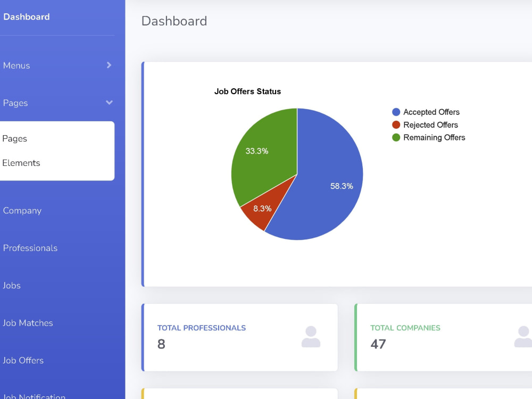This screenshot has height=399, width=532.
Task: Click the Remaining Offers green legend dot
Action: [396, 137]
